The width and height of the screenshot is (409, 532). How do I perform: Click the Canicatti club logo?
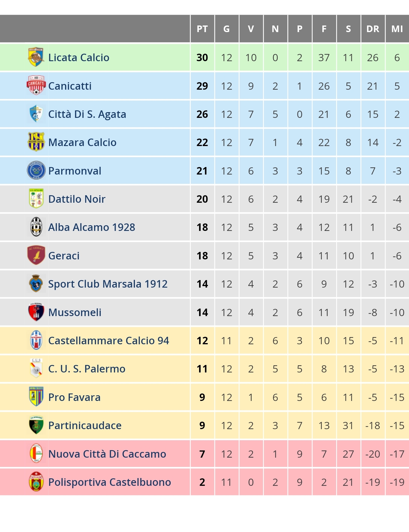pos(36,85)
